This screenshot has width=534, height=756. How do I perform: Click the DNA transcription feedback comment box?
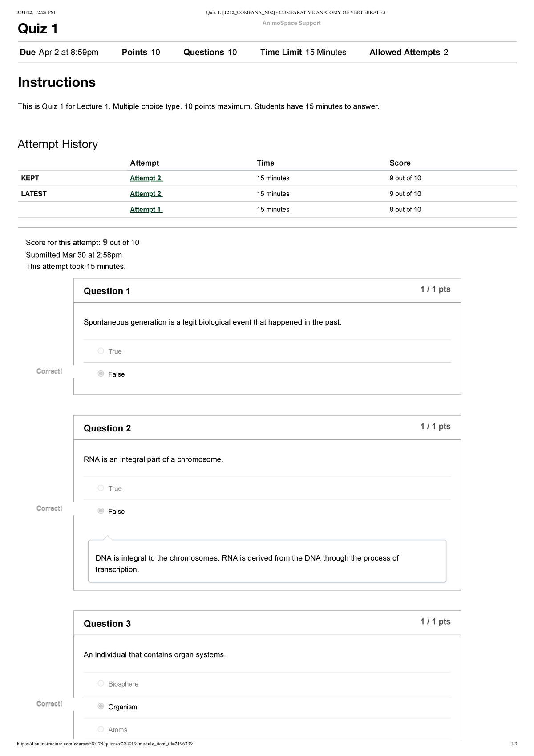(x=267, y=564)
